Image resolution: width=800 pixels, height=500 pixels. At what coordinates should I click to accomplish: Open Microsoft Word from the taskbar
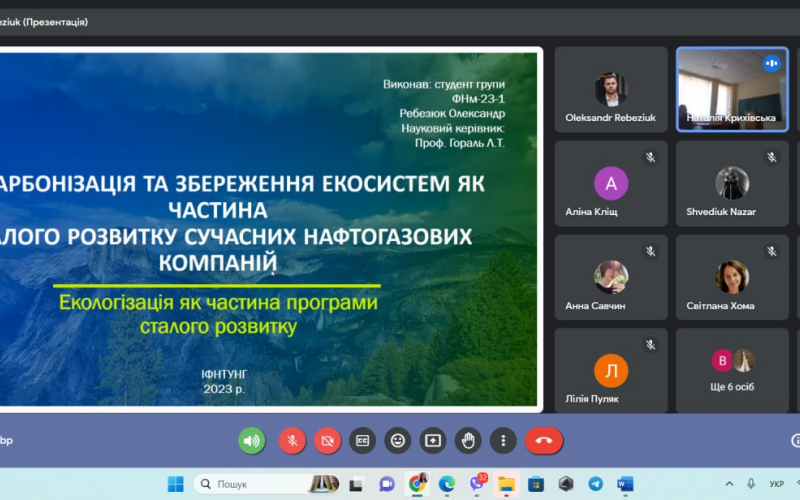click(x=626, y=484)
